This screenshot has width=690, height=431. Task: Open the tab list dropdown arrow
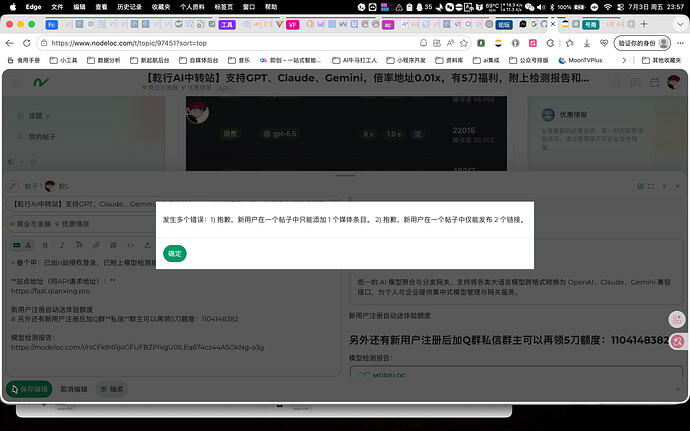(680, 24)
